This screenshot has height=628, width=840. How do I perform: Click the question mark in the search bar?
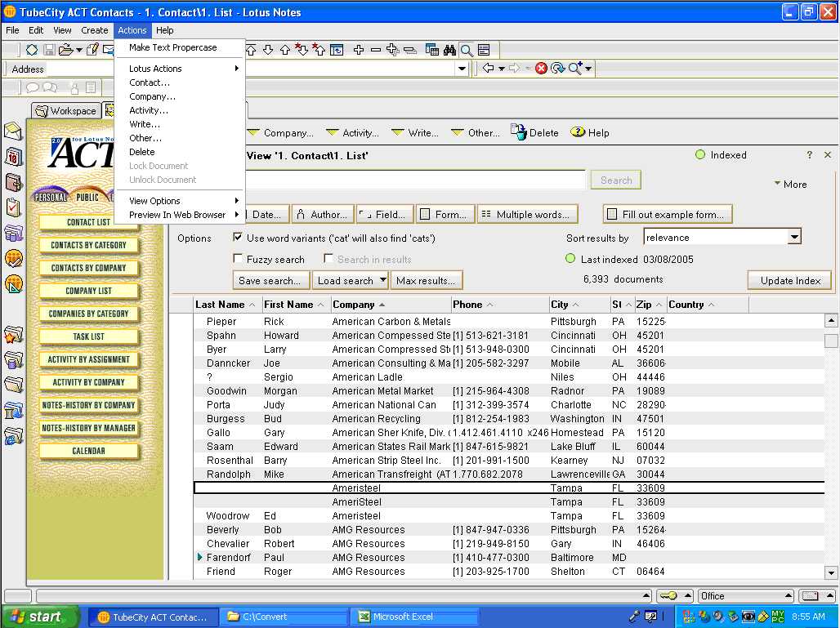(810, 154)
